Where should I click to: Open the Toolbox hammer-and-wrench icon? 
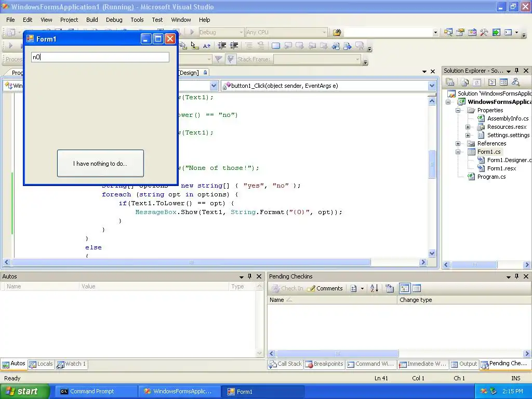[484, 32]
